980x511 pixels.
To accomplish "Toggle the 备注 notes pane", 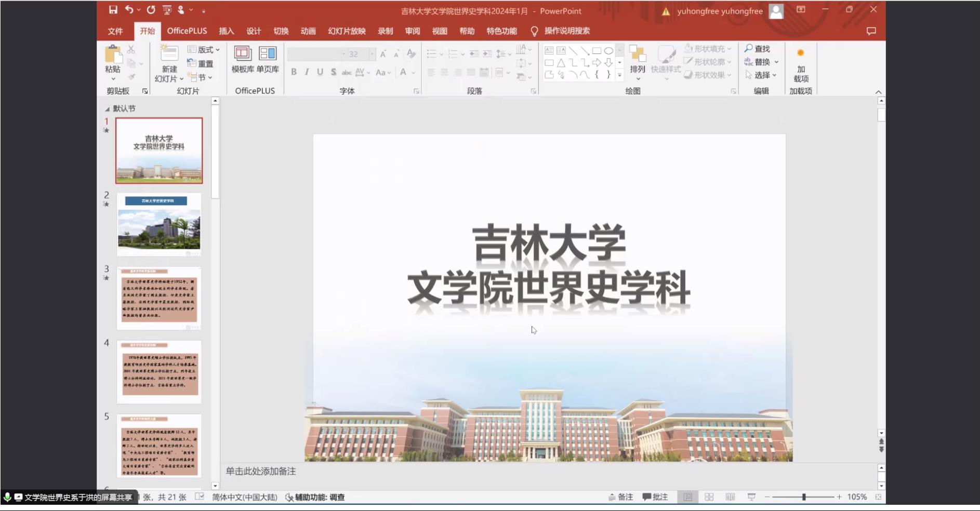I will [620, 497].
